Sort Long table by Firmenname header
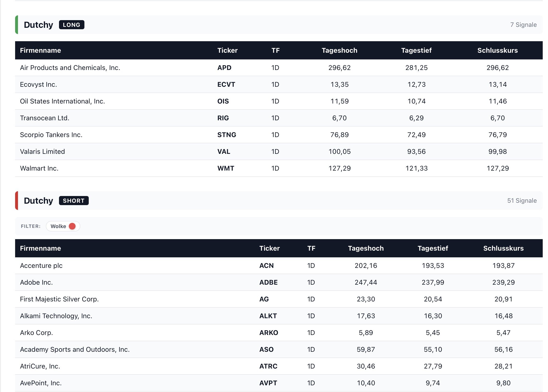Image resolution: width=548 pixels, height=392 pixels. tap(40, 51)
